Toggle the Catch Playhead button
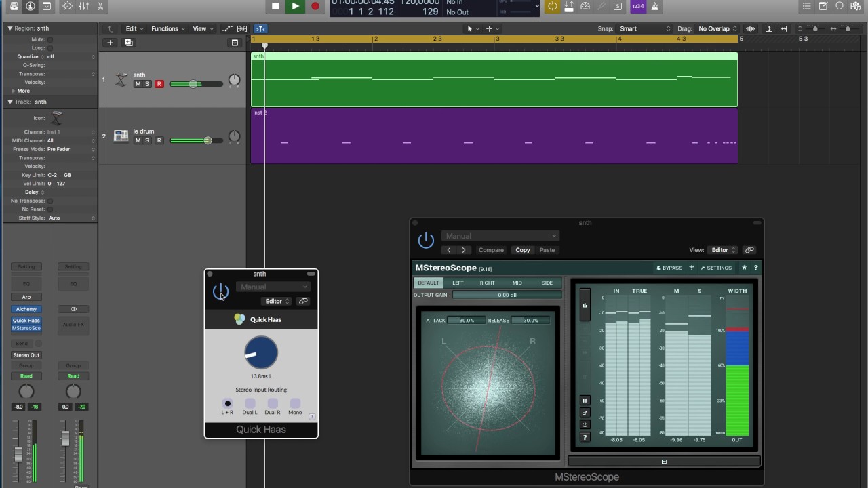The image size is (868, 488). (x=260, y=28)
